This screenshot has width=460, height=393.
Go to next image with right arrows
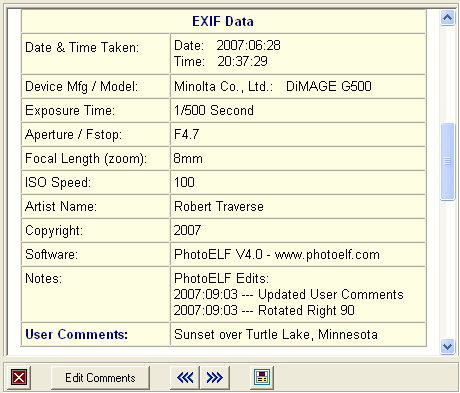click(215, 378)
